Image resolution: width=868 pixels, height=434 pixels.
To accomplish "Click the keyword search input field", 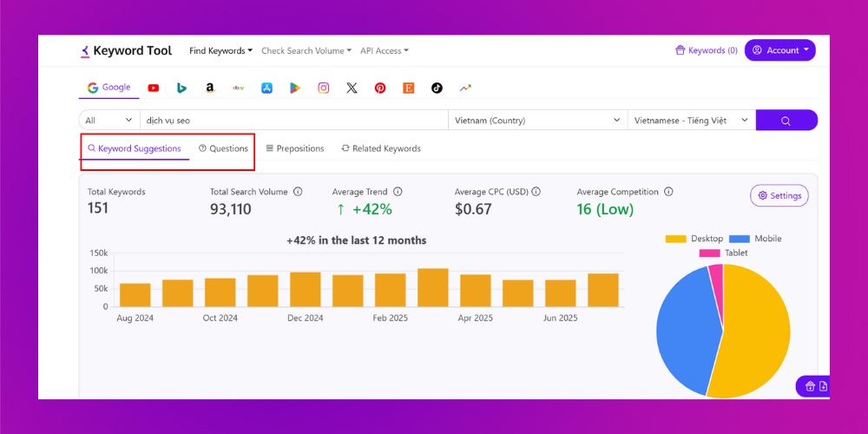I will [293, 121].
